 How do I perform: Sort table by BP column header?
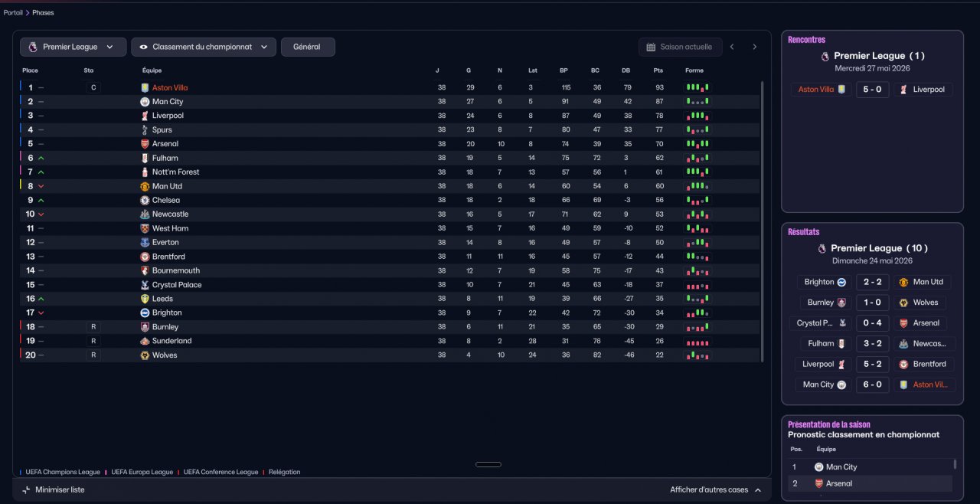pyautogui.click(x=564, y=70)
